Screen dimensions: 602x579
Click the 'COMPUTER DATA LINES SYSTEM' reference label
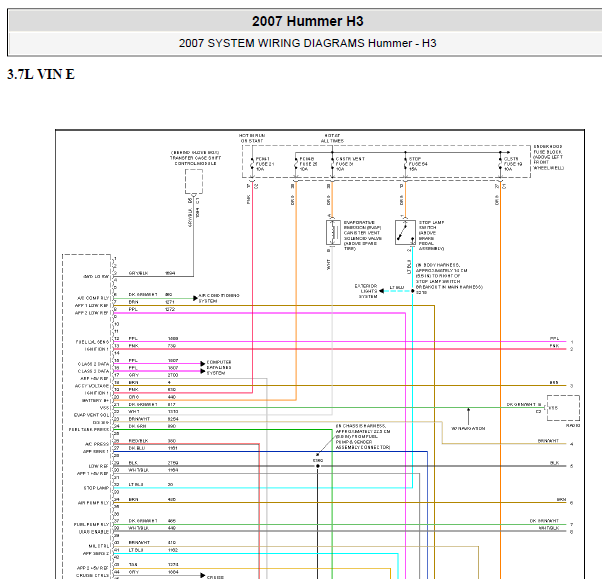click(219, 367)
